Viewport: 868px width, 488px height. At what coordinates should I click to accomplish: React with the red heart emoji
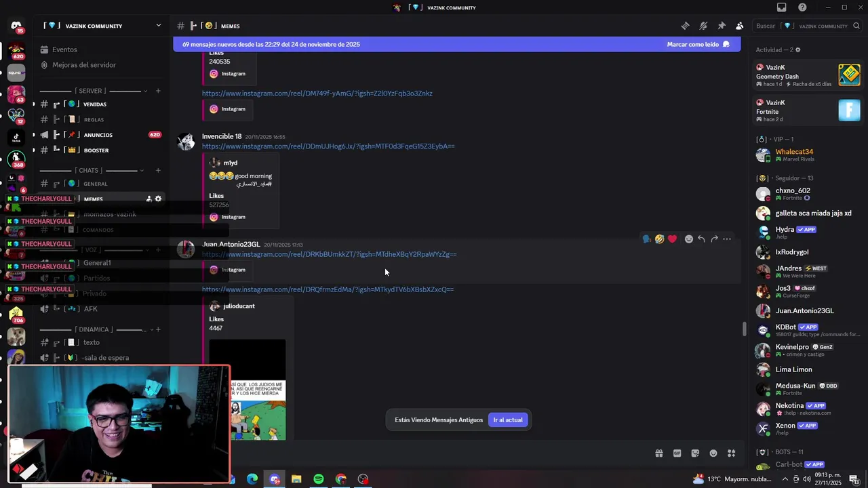click(x=672, y=239)
